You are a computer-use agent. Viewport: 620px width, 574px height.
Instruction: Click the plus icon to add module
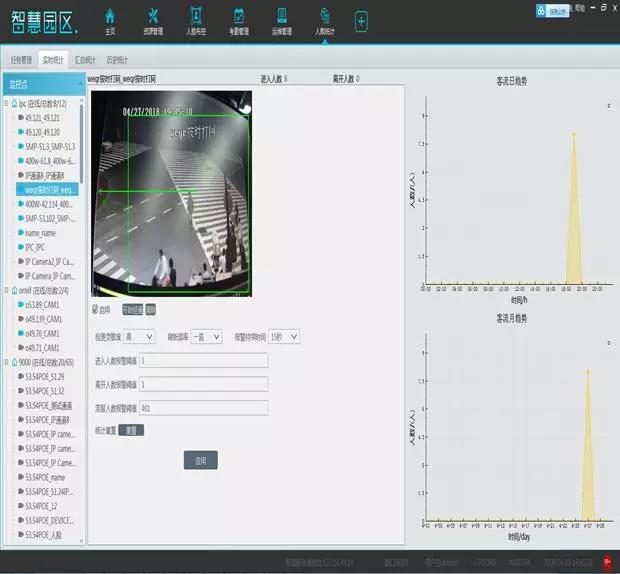(x=361, y=21)
